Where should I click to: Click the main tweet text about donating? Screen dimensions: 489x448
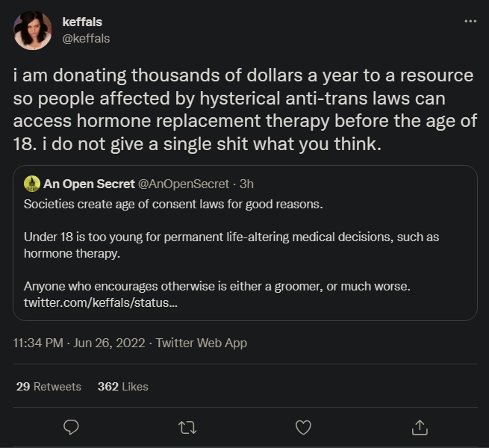pyautogui.click(x=243, y=109)
